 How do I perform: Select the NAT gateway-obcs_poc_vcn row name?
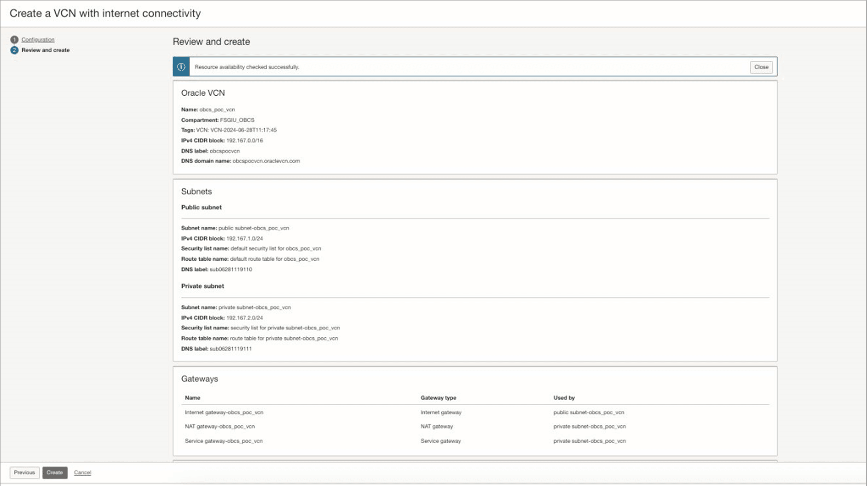[x=220, y=427]
